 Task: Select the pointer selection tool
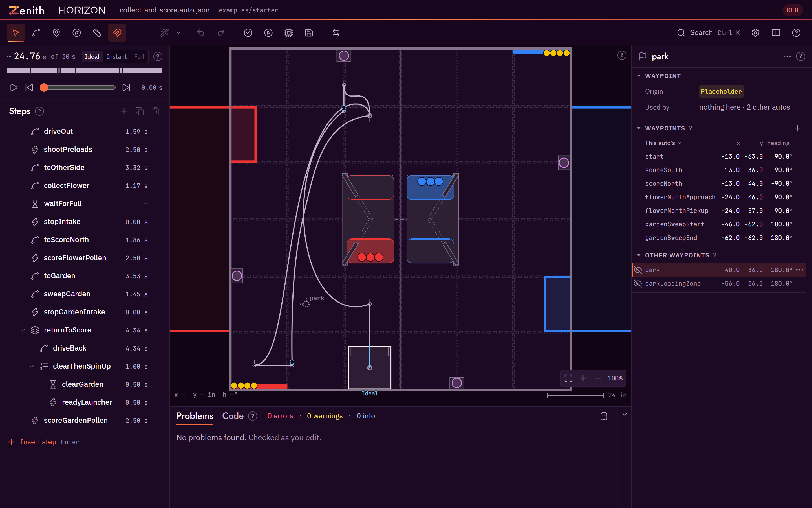click(x=16, y=32)
